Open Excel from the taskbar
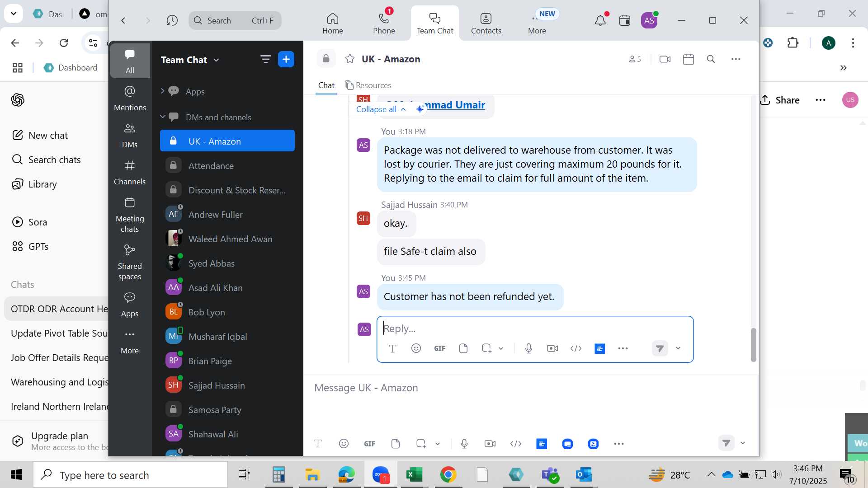The image size is (868, 488). (414, 475)
